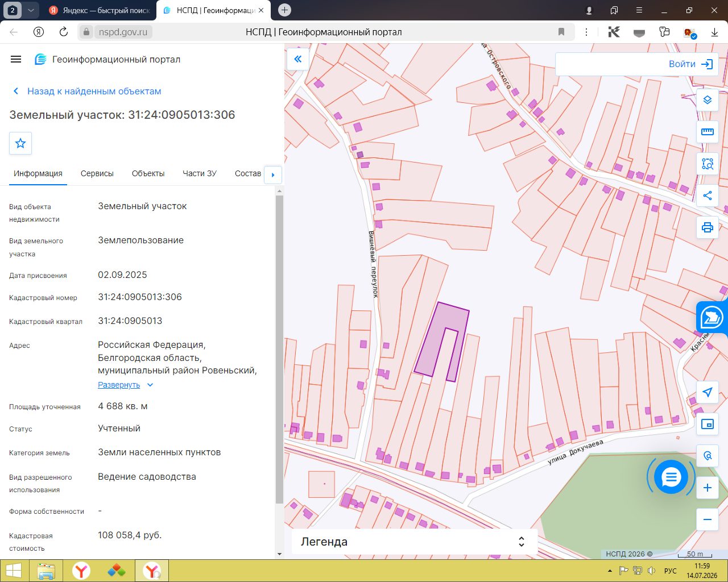The height and width of the screenshot is (582, 728).
Task: Expand the Легенда panel
Action: 415,542
